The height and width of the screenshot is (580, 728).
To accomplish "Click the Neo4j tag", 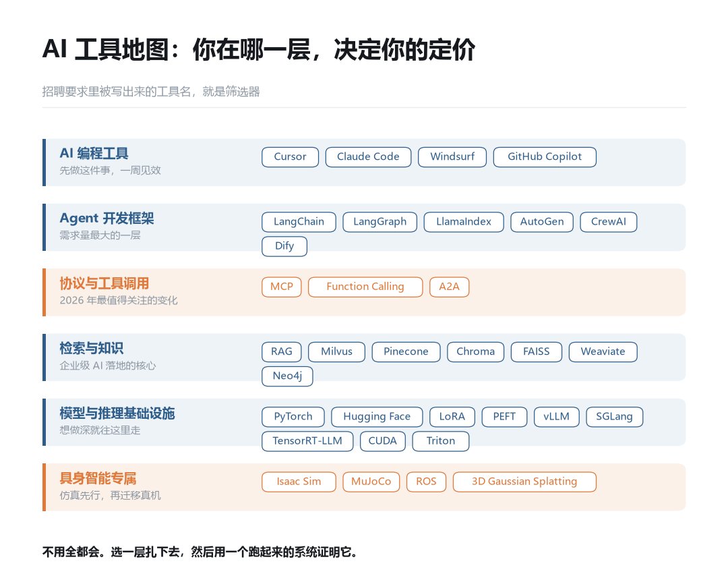I will point(287,376).
